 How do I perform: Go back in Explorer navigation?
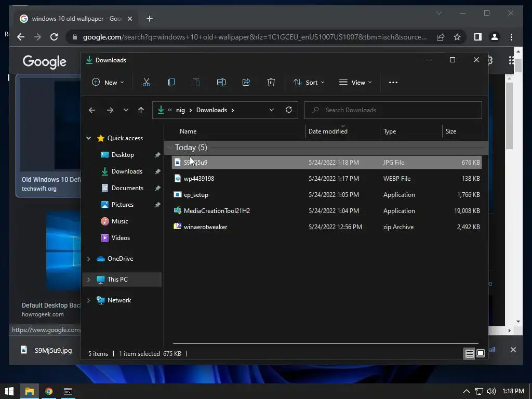[92, 110]
